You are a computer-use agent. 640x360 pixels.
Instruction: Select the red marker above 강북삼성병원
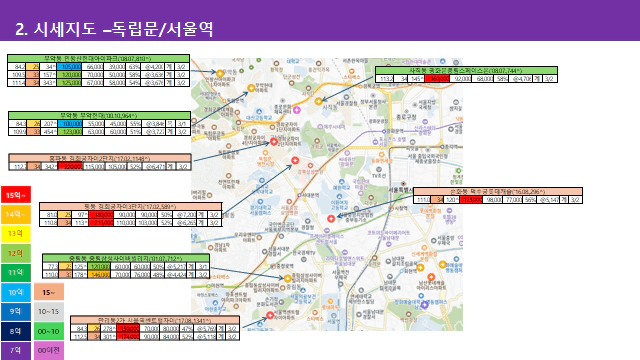[295, 160]
